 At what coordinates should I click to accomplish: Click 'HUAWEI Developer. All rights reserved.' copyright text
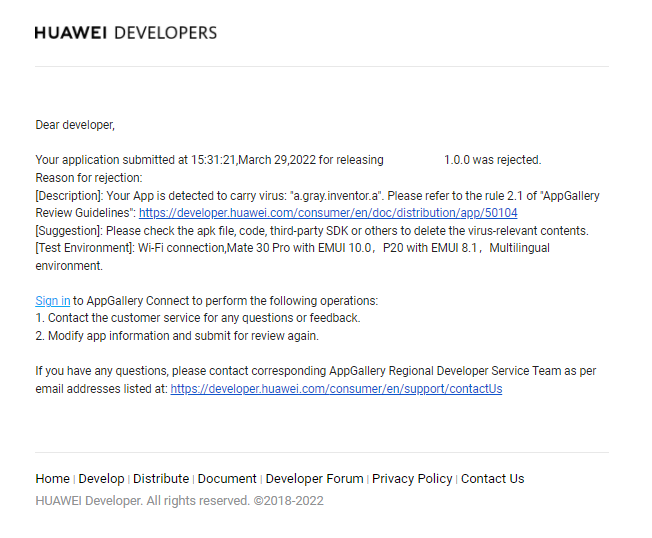[179, 501]
